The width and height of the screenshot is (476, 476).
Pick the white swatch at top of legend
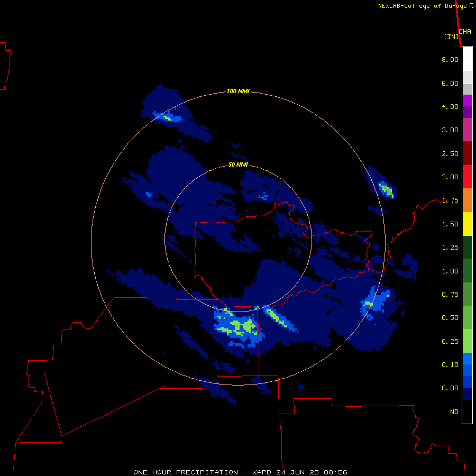coord(467,59)
